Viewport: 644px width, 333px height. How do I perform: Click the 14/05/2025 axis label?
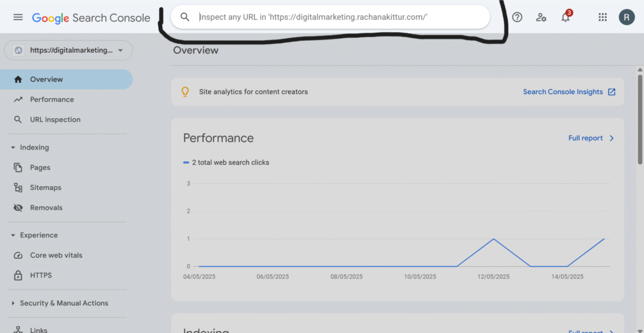(567, 277)
